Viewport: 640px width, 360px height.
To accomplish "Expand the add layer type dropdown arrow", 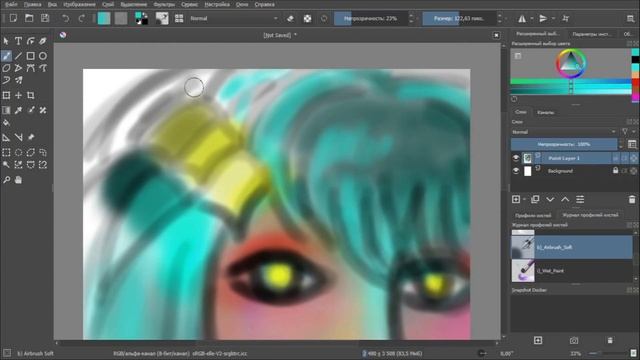I will pos(524,199).
